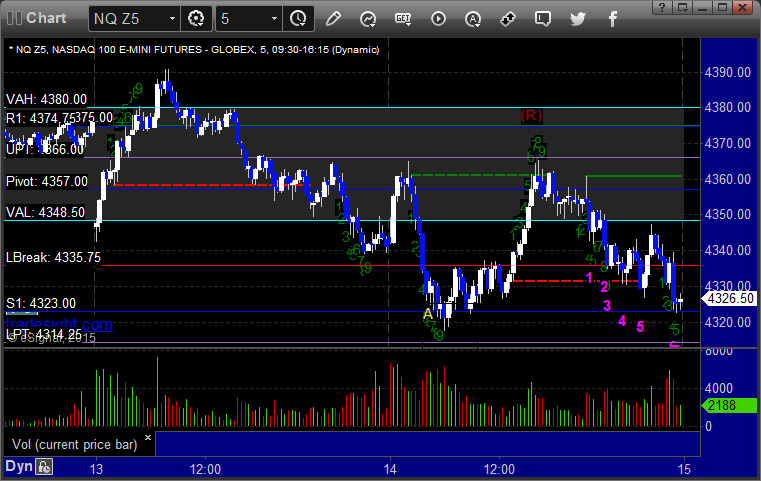
Task: Click the green volume value tag 2188
Action: (x=729, y=405)
